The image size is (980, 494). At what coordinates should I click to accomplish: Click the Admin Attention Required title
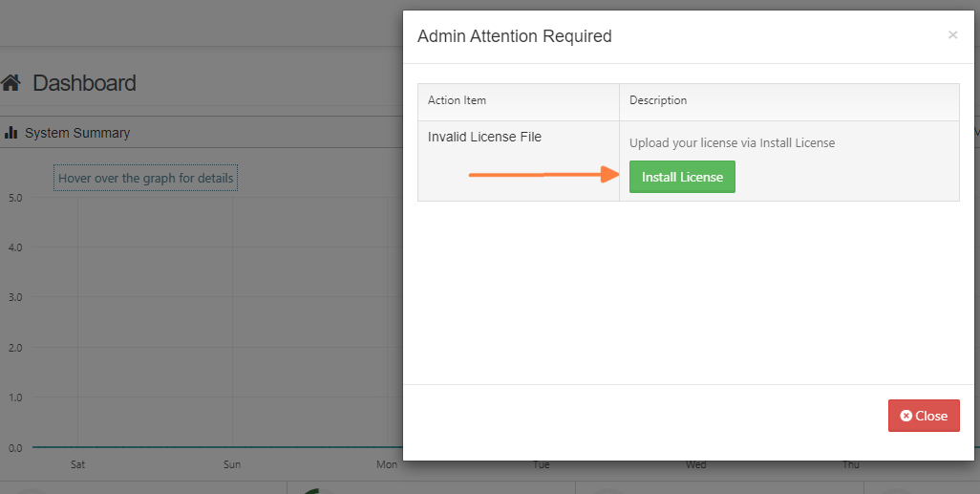pyautogui.click(x=514, y=36)
